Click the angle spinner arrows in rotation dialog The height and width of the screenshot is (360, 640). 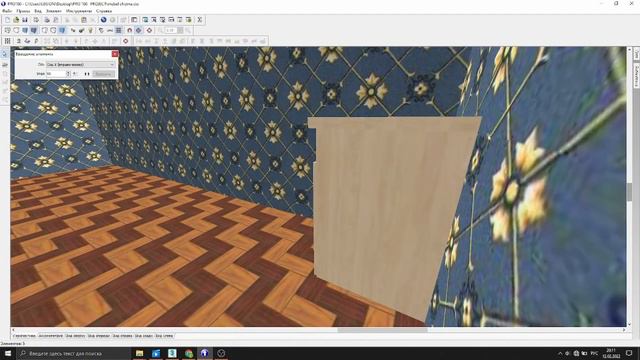tap(68, 74)
